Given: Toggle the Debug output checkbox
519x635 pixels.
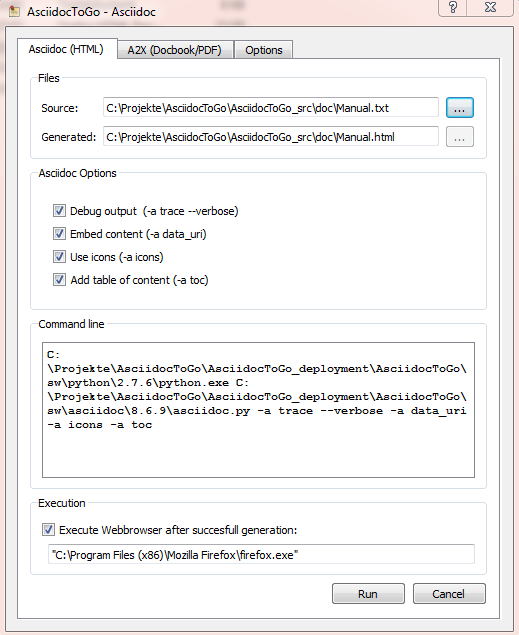Looking at the screenshot, I should click(59, 211).
